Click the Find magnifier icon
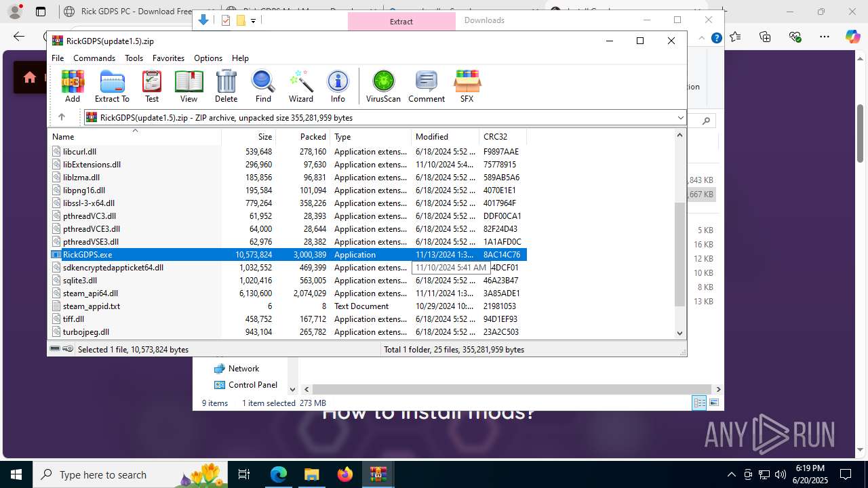Screen dimensions: 868x488 tap(263, 86)
